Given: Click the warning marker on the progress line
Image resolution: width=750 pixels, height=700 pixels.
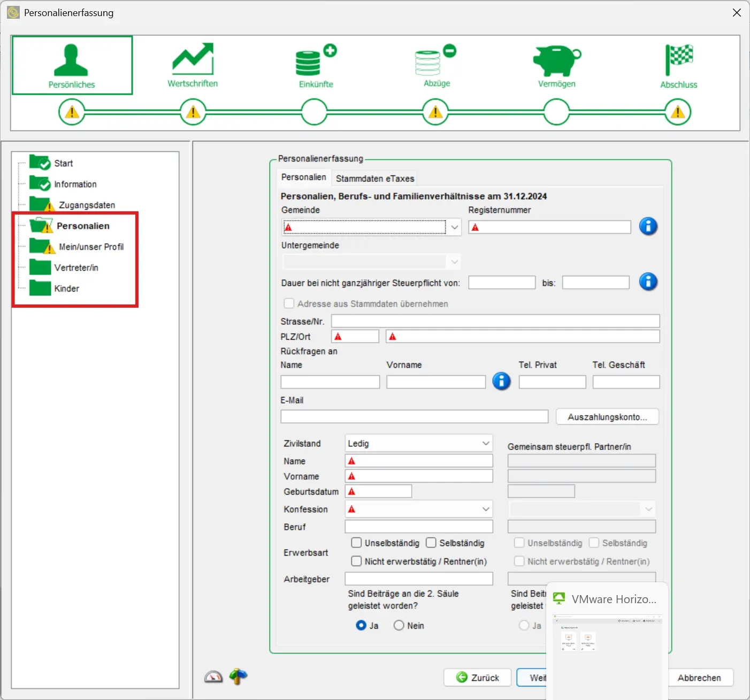Looking at the screenshot, I should pos(193,112).
